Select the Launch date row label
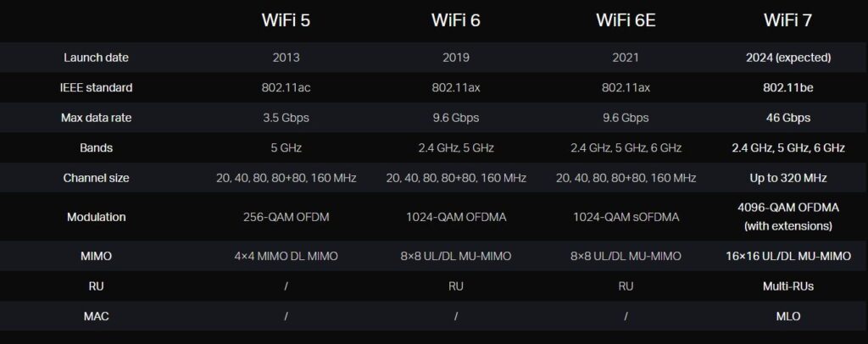 96,58
